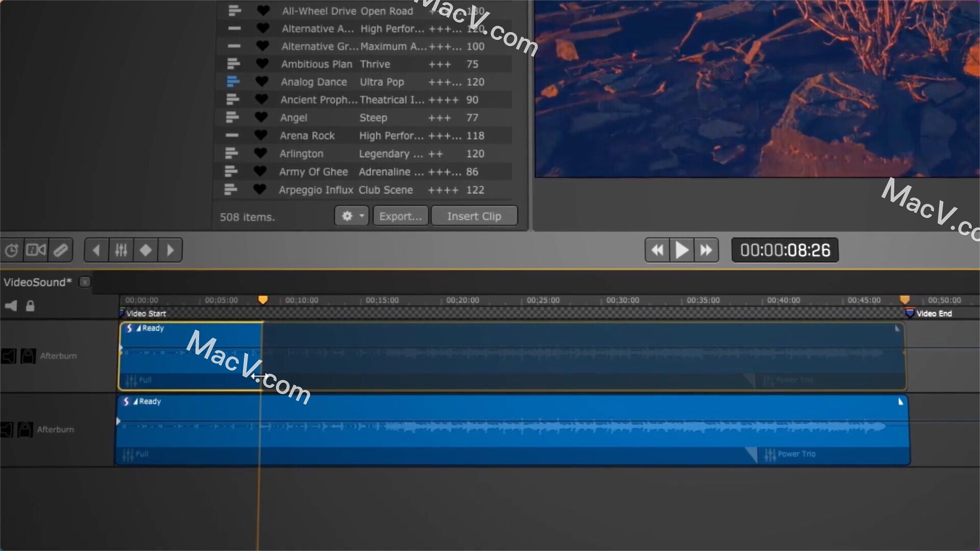The width and height of the screenshot is (980, 551).
Task: Click end handle of second Afterburn clip
Action: (x=901, y=402)
